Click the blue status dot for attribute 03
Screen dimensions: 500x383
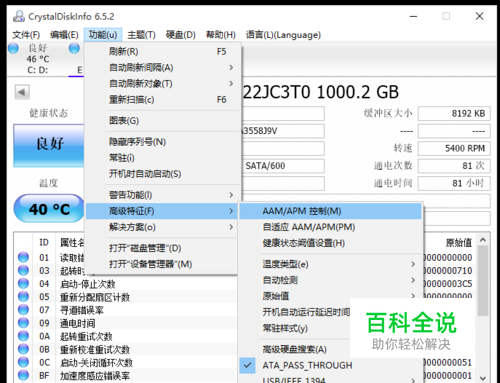click(x=23, y=270)
